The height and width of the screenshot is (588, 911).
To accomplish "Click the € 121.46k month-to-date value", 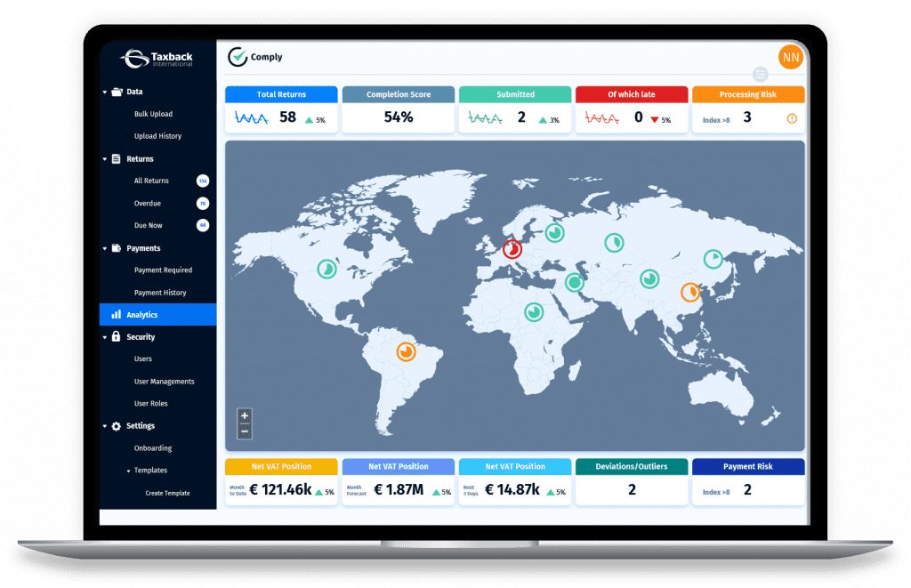I will 280,490.
